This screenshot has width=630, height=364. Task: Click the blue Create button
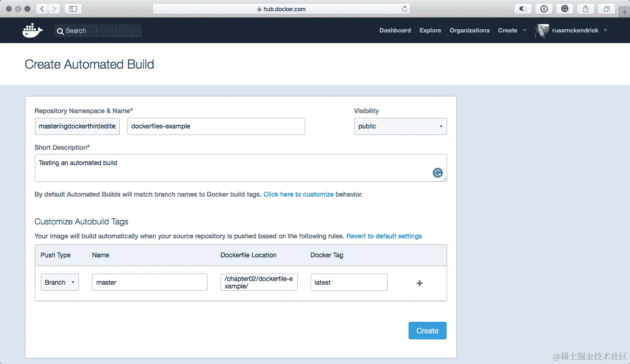point(428,331)
